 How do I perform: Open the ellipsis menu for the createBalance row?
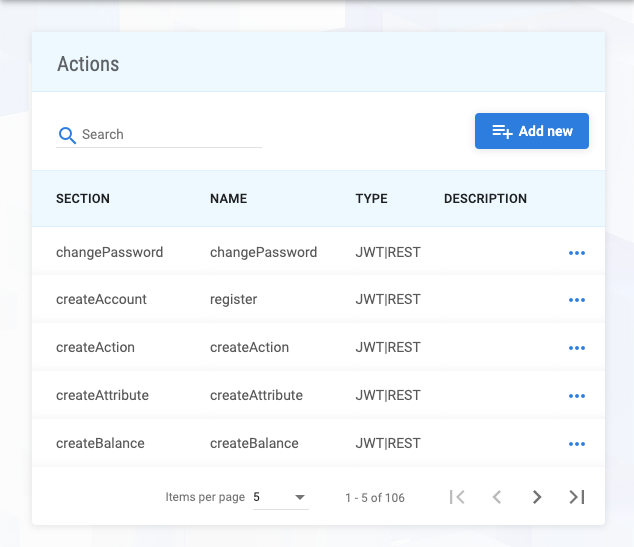(576, 444)
